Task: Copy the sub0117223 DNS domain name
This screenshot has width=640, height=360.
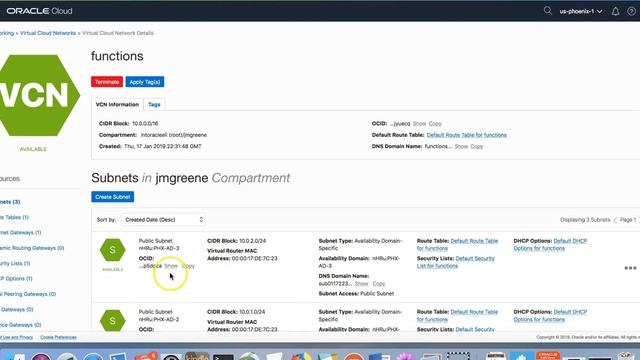Action: (x=379, y=283)
